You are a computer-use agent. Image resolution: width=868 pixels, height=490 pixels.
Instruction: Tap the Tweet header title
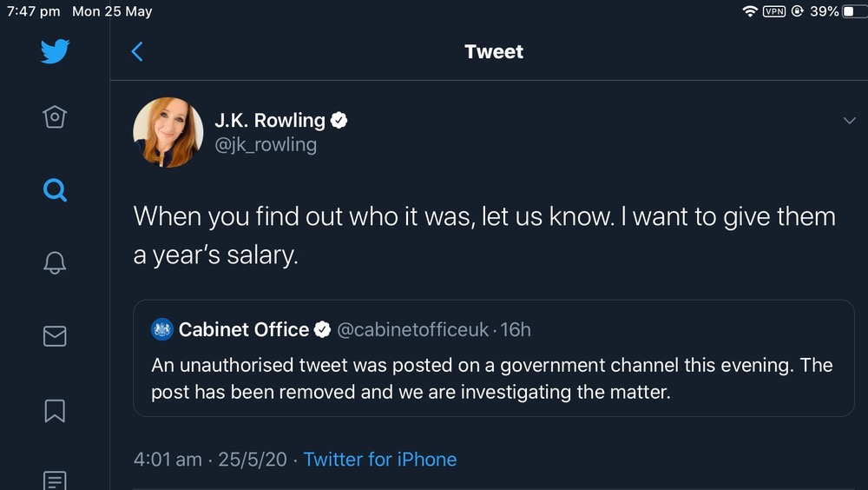(494, 51)
